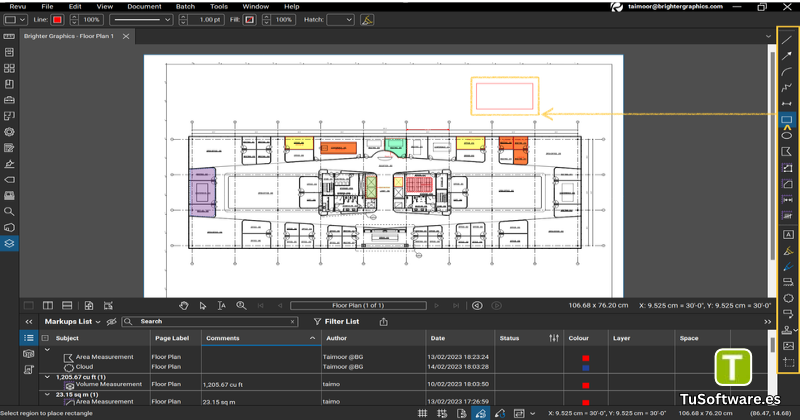Viewport: 800px width, 420px height.
Task: Open the Properties gear panel
Action: 9,132
